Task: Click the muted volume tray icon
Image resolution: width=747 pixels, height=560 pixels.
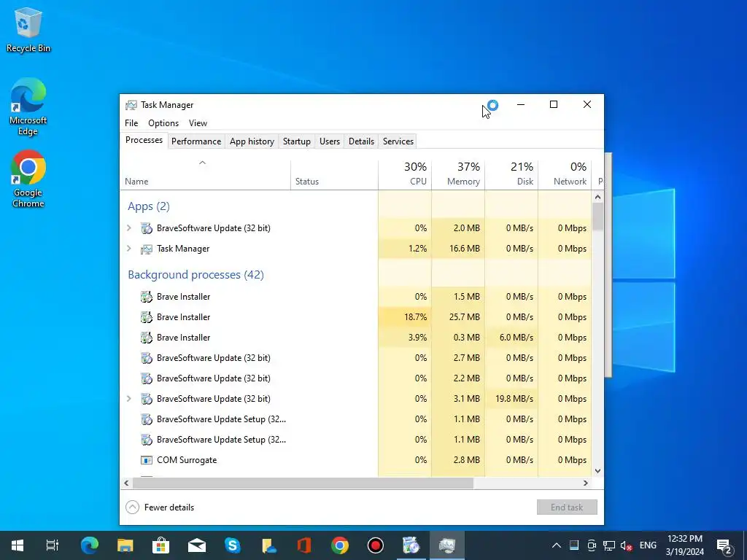Action: pyautogui.click(x=627, y=545)
